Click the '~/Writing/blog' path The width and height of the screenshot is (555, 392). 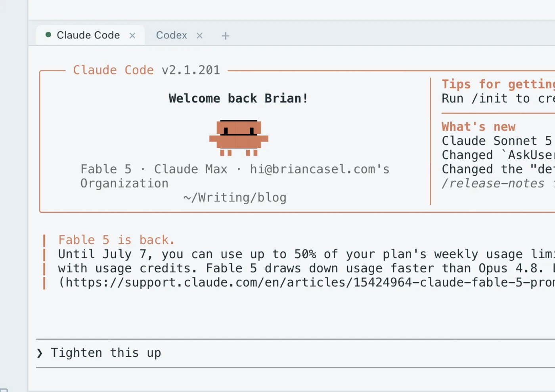235,197
